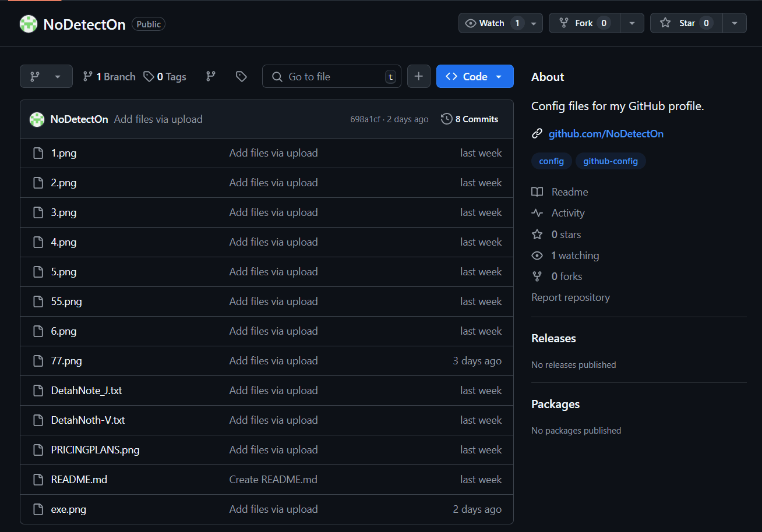Open the file 55.png
Image resolution: width=762 pixels, height=532 pixels.
(66, 302)
